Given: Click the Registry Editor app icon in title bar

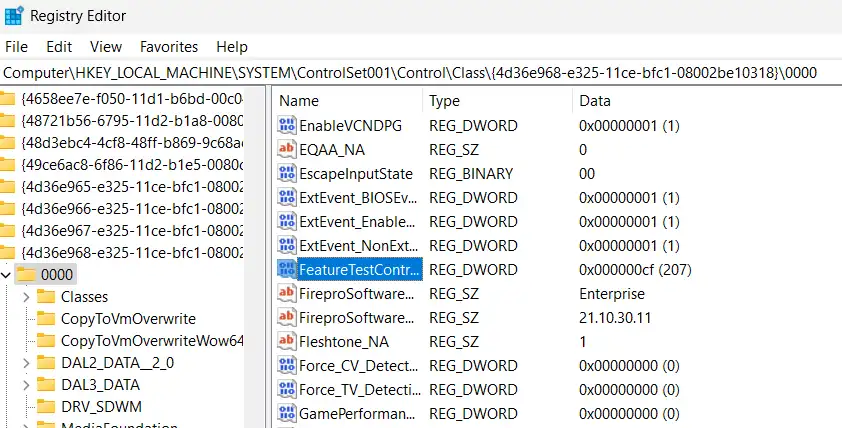Looking at the screenshot, I should pyautogui.click(x=13, y=16).
